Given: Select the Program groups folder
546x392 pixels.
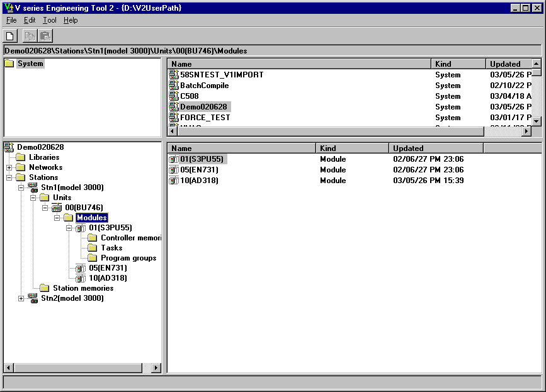Looking at the screenshot, I should click(x=92, y=258).
